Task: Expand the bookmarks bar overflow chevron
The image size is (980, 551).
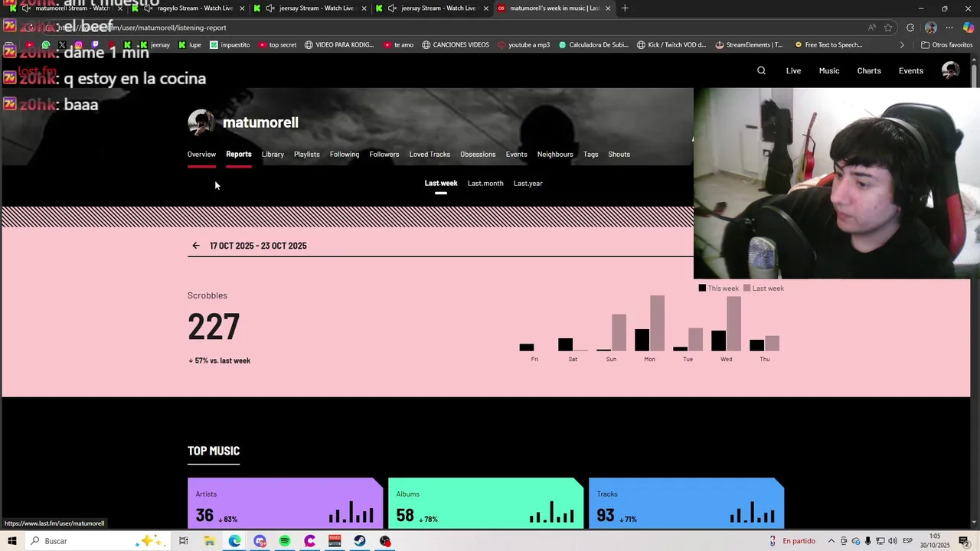Action: [x=902, y=45]
